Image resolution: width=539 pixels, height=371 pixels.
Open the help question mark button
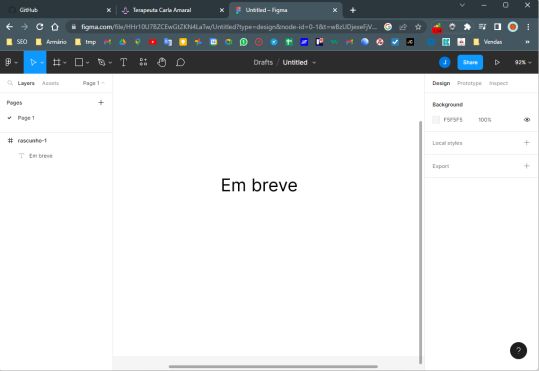(518, 350)
